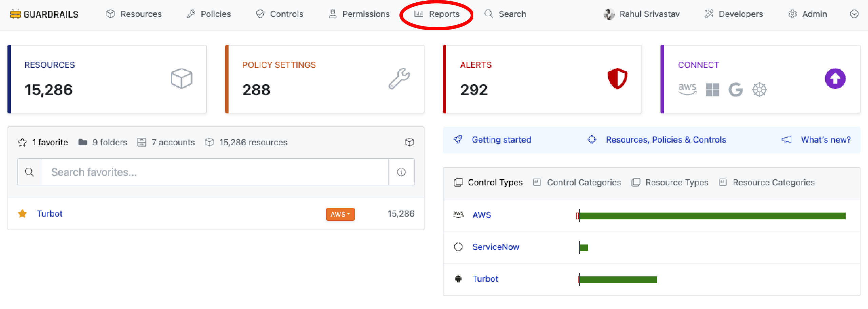Click the AWS icon in the Connect card
This screenshot has height=309, width=868.
[687, 90]
